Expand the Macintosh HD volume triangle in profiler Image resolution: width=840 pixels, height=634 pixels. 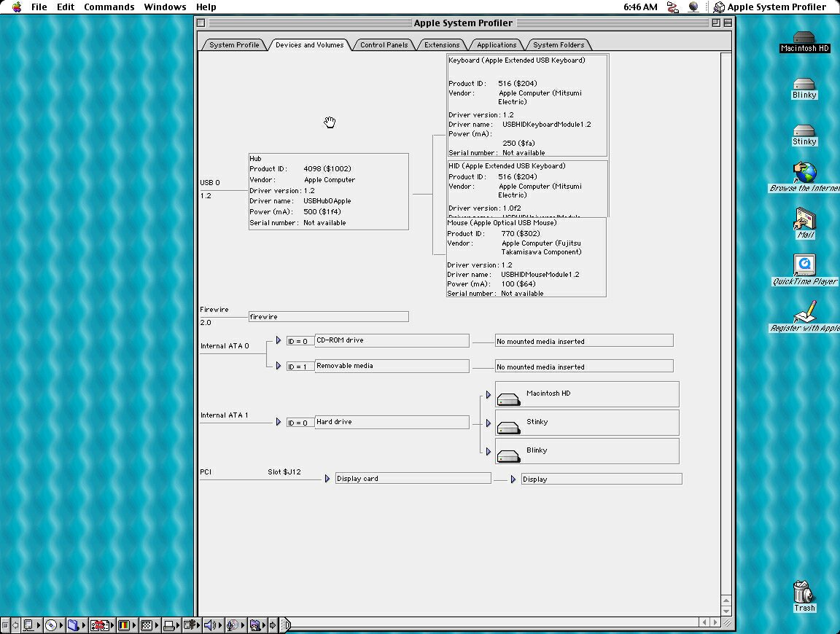(488, 395)
